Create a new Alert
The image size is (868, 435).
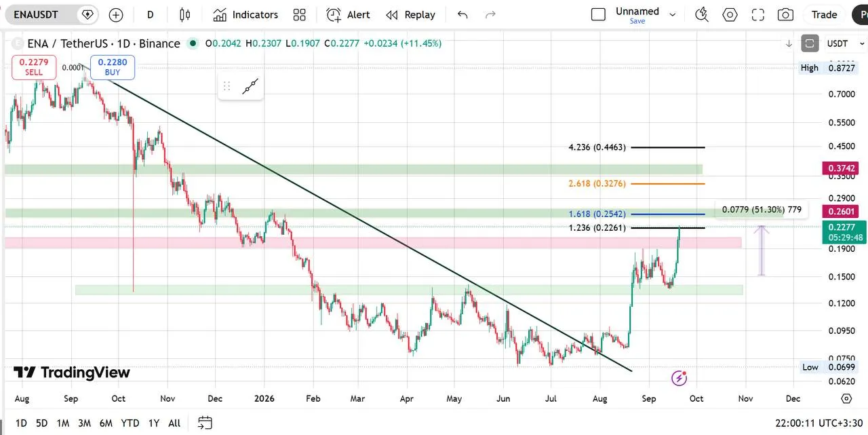pyautogui.click(x=348, y=14)
